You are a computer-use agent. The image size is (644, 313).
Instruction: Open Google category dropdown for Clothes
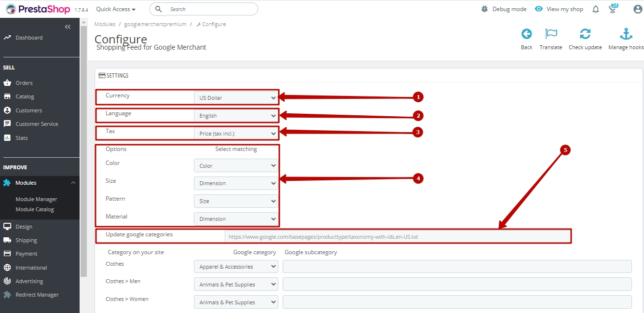tap(236, 267)
